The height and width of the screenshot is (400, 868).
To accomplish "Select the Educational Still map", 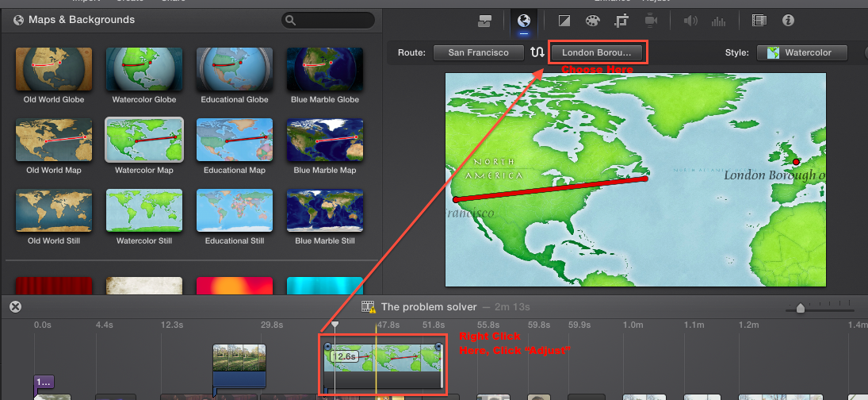I will (x=235, y=210).
